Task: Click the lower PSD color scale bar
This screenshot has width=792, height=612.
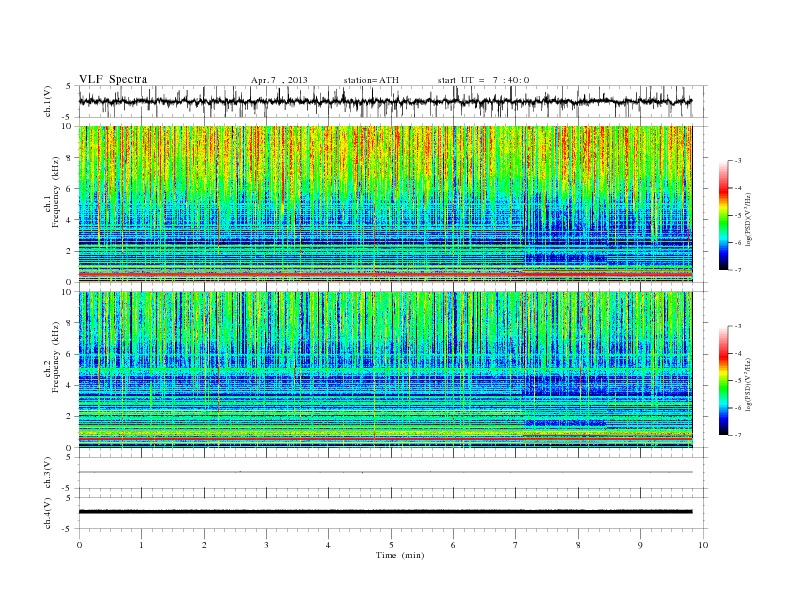Action: 723,381
